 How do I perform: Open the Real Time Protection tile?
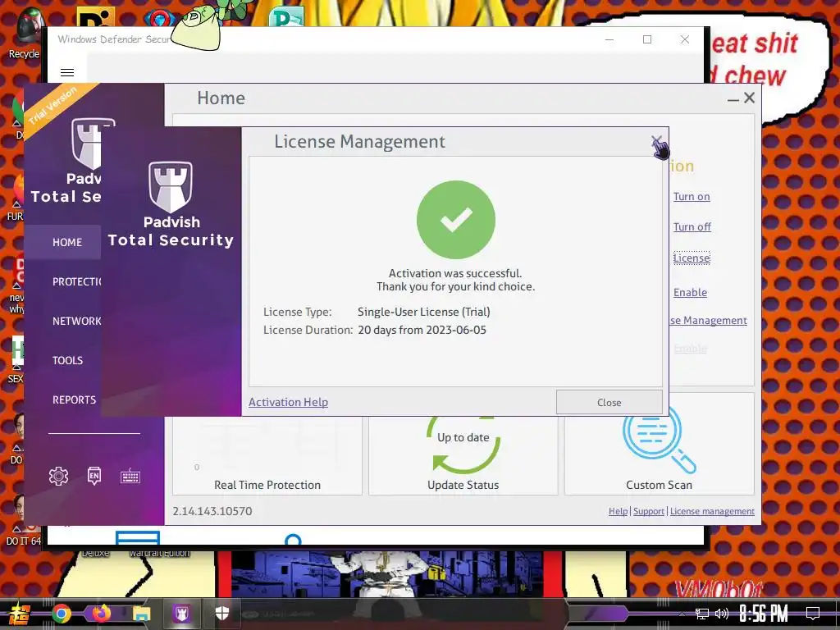coord(267,455)
